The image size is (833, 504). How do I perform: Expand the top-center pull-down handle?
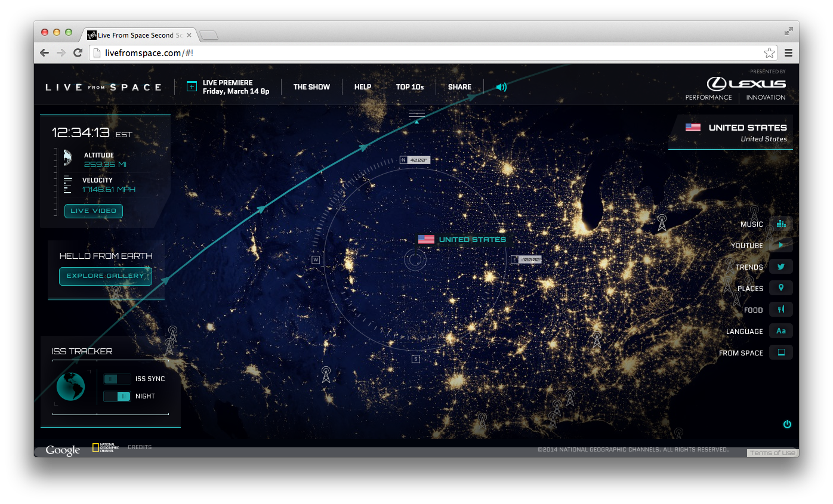tap(416, 113)
